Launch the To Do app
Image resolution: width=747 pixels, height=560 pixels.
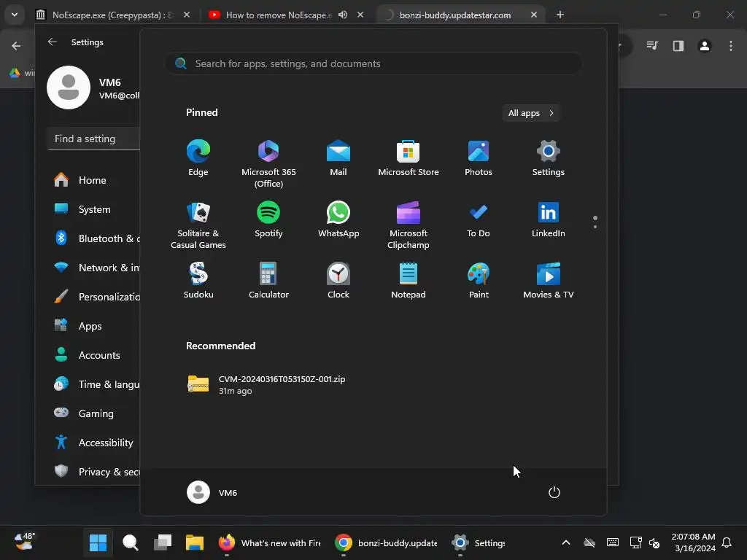(479, 219)
